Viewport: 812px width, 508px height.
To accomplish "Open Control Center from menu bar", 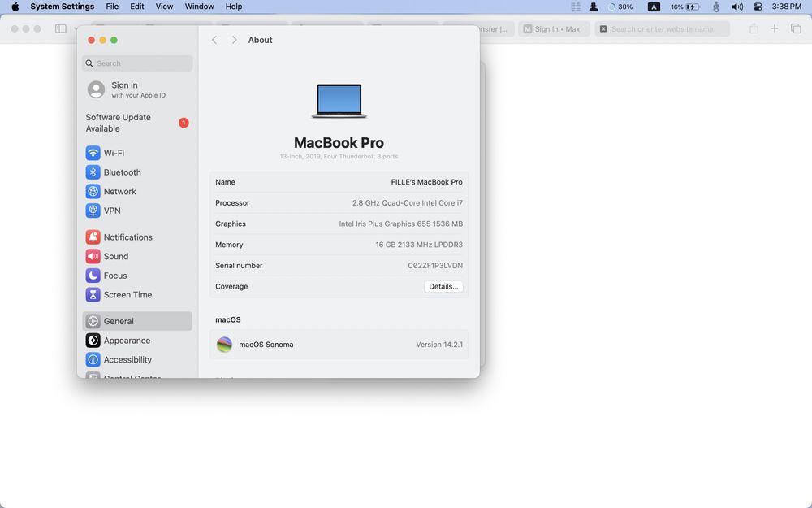I will (x=758, y=7).
